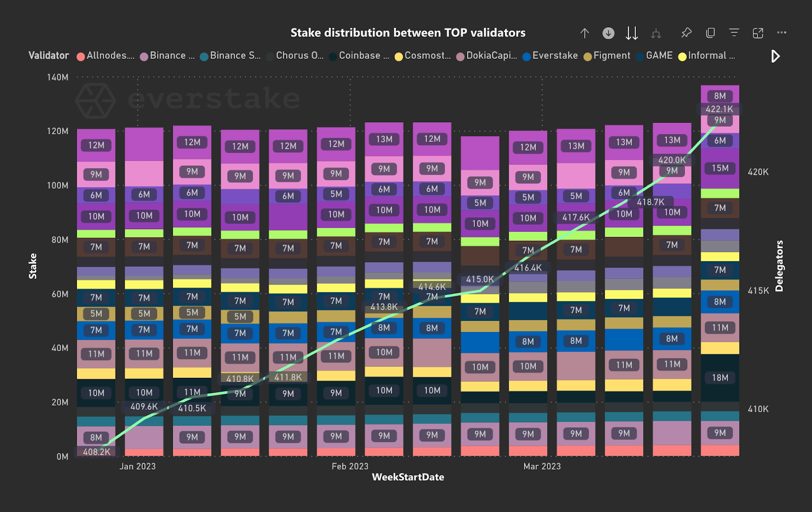The width and height of the screenshot is (812, 512).
Task: Click the 410K secondary axis tick
Action: pos(758,409)
